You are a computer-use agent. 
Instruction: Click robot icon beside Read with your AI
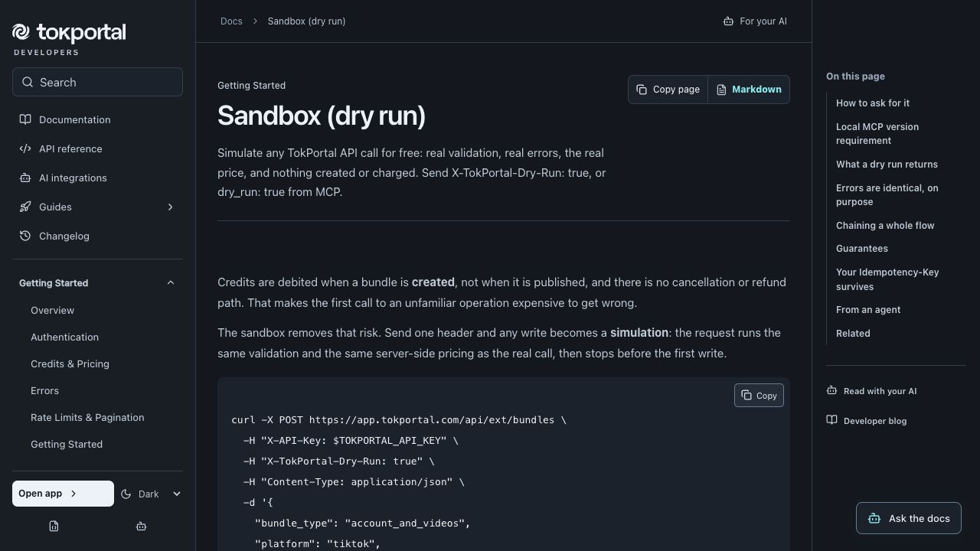point(831,390)
